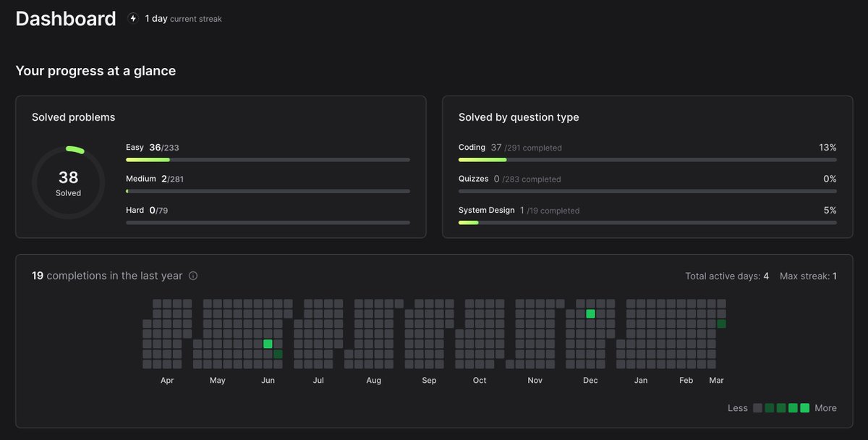This screenshot has width=868, height=440.
Task: Click the bright green December activity square
Action: coord(590,313)
